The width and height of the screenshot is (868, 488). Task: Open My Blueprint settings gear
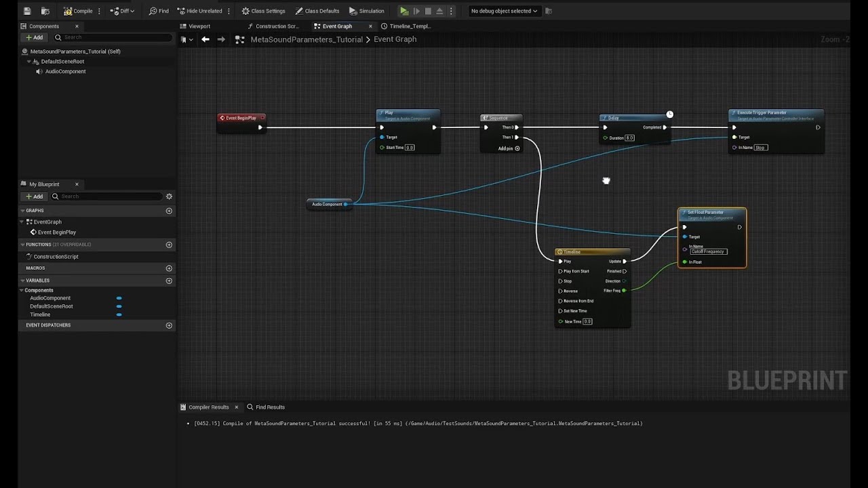pyautogui.click(x=169, y=197)
